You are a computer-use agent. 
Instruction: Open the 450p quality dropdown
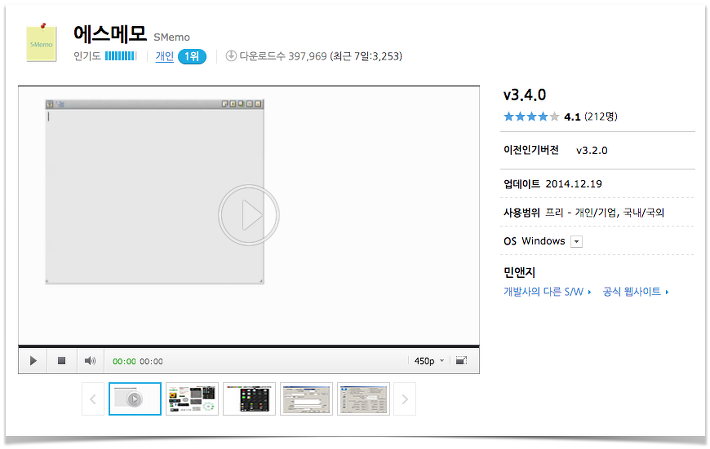coord(429,361)
